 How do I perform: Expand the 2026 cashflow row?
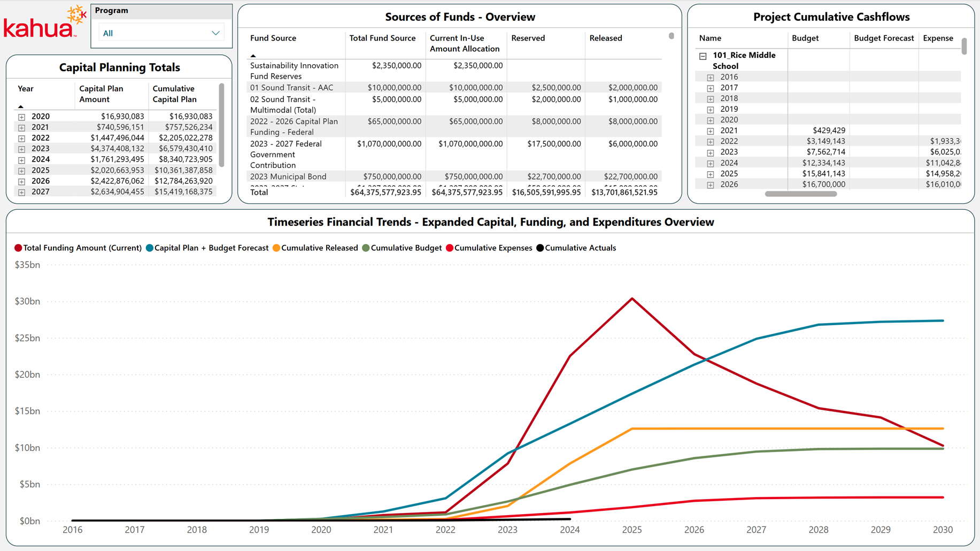point(711,185)
